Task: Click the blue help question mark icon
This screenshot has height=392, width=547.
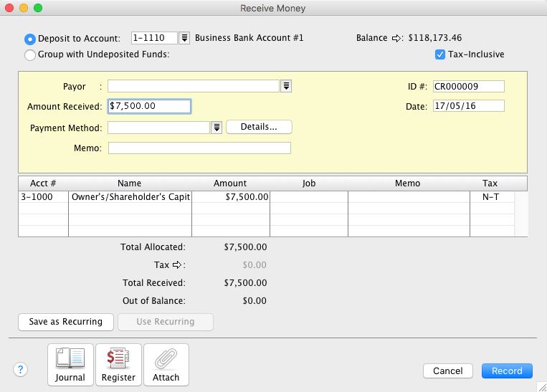Action: pyautogui.click(x=21, y=370)
